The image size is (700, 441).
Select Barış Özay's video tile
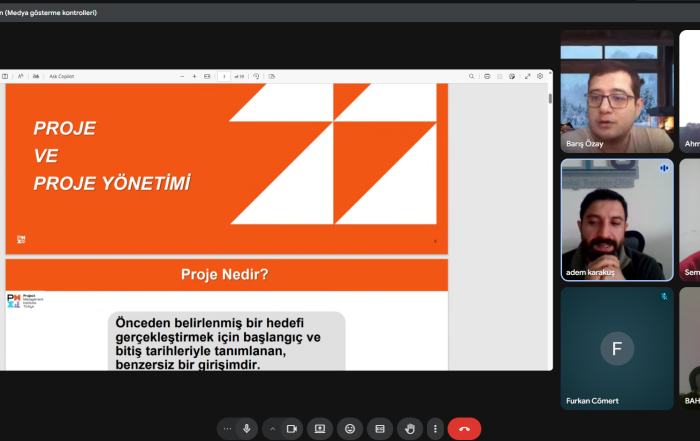[617, 91]
